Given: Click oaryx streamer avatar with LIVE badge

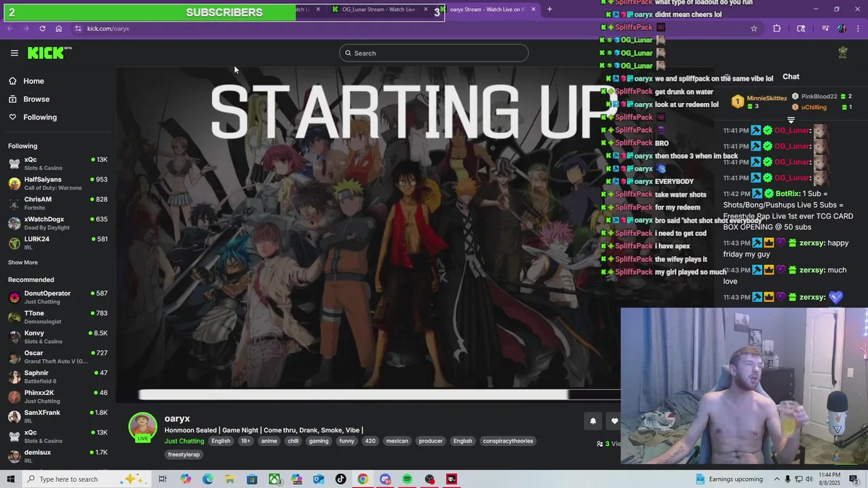Looking at the screenshot, I should pos(142,427).
